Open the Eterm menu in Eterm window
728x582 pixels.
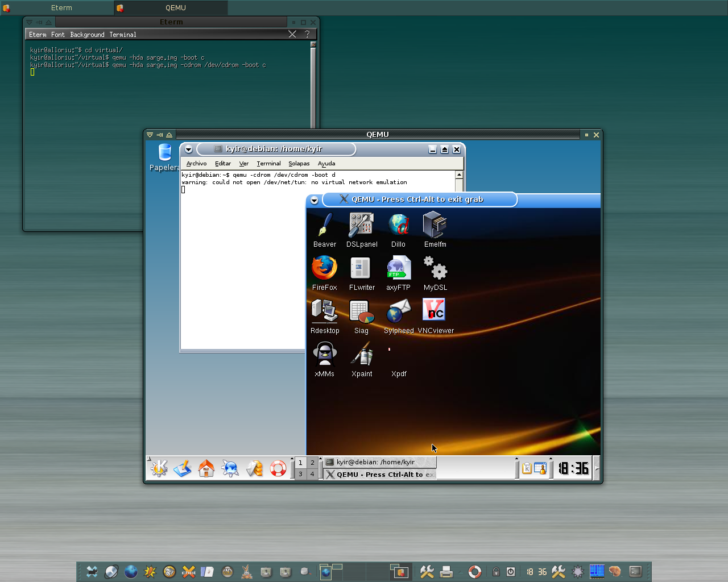tap(38, 35)
